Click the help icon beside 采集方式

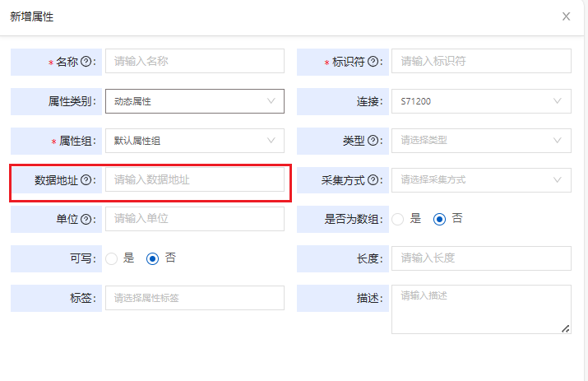[x=373, y=179]
